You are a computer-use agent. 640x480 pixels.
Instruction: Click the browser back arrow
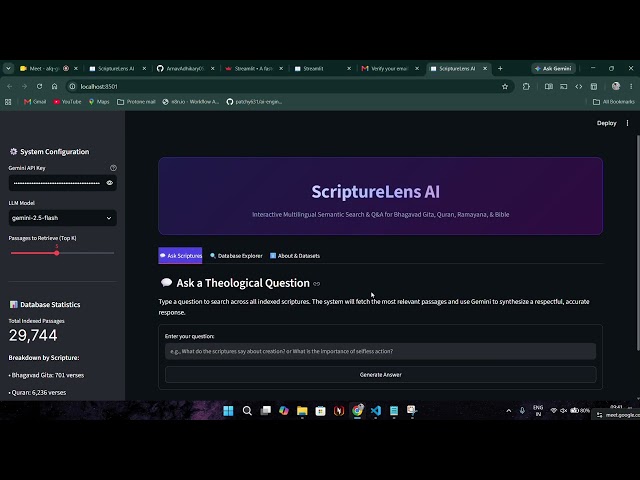pos(9,87)
